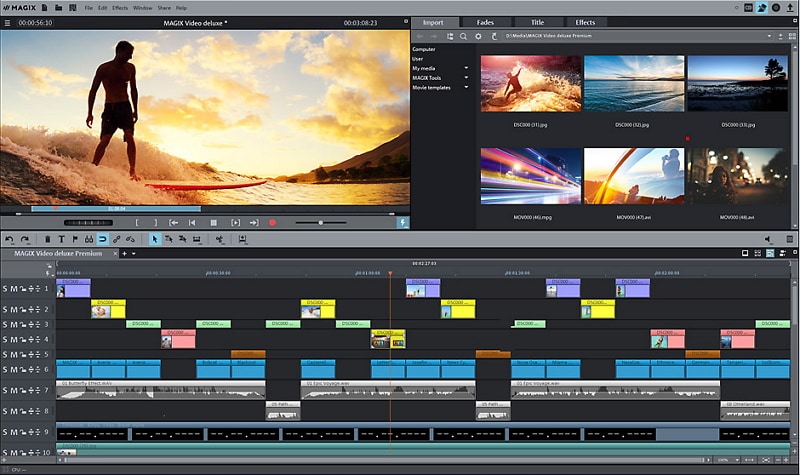The height and width of the screenshot is (475, 800).
Task: Redo the last action in the timeline toolbar
Action: coord(24,239)
